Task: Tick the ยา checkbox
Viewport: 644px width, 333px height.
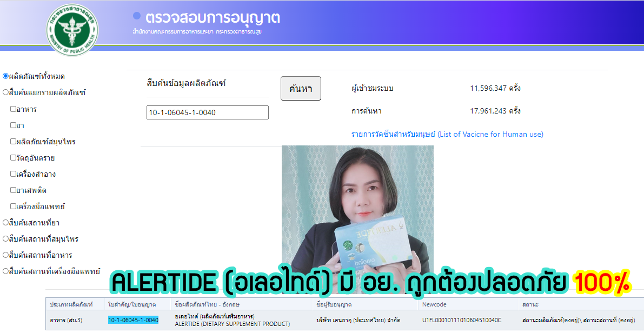Action: point(13,125)
